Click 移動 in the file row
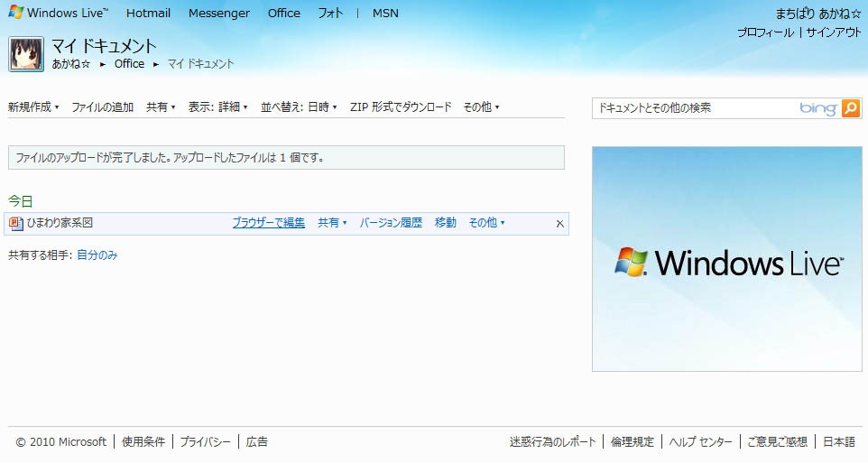The width and height of the screenshot is (868, 463). pyautogui.click(x=446, y=223)
